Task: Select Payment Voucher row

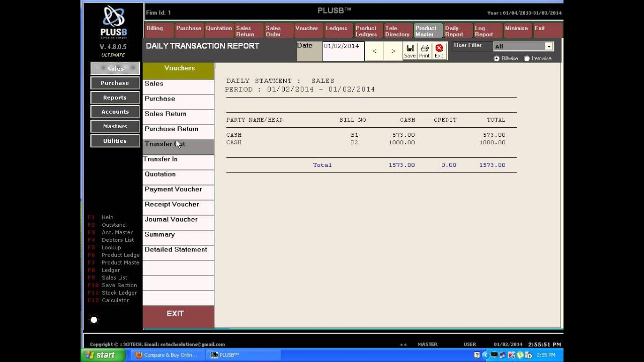Action: click(x=178, y=192)
